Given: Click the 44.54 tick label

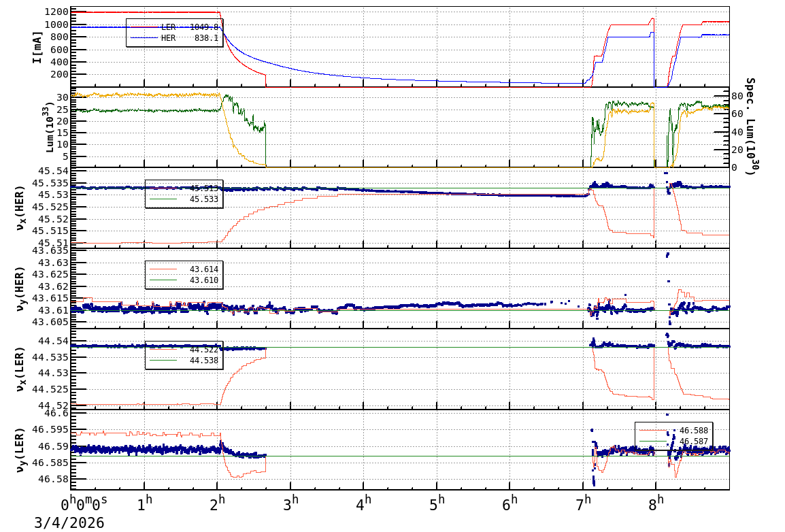Looking at the screenshot, I should 53,341.
